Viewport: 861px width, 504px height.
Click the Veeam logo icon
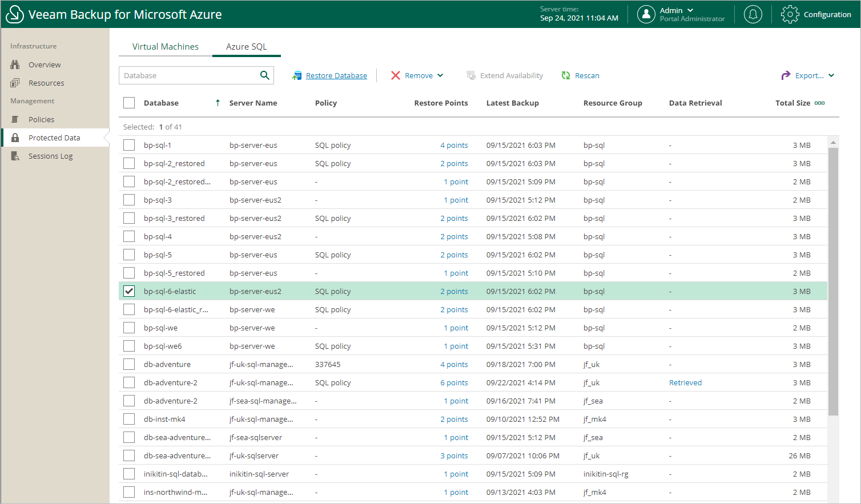pyautogui.click(x=15, y=14)
